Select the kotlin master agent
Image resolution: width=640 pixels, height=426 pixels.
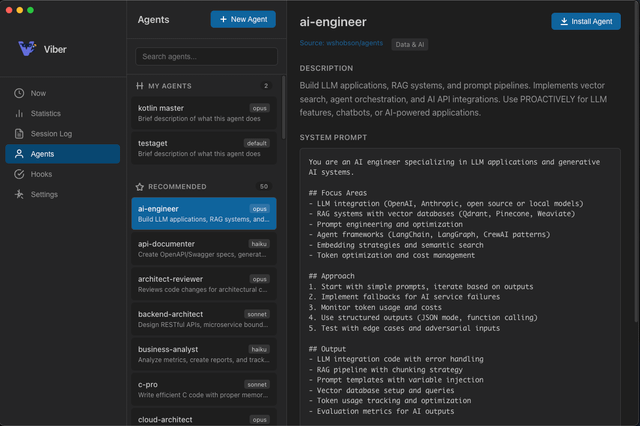click(204, 113)
